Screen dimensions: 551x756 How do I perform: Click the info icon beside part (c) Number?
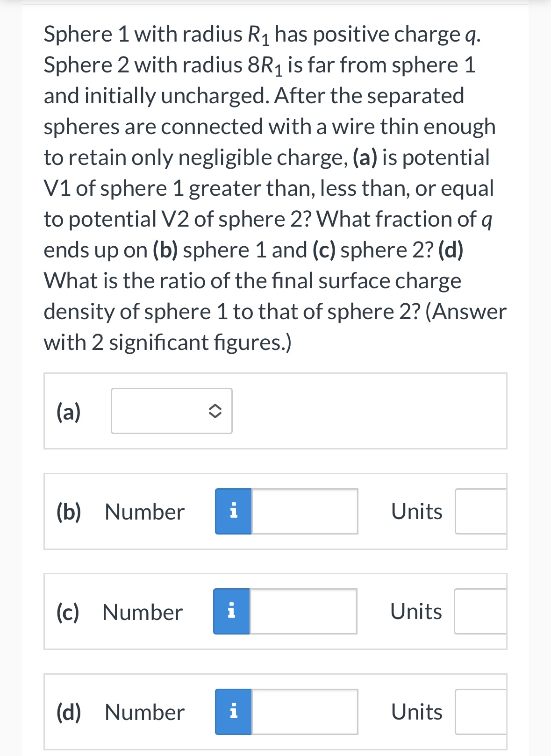pyautogui.click(x=232, y=612)
